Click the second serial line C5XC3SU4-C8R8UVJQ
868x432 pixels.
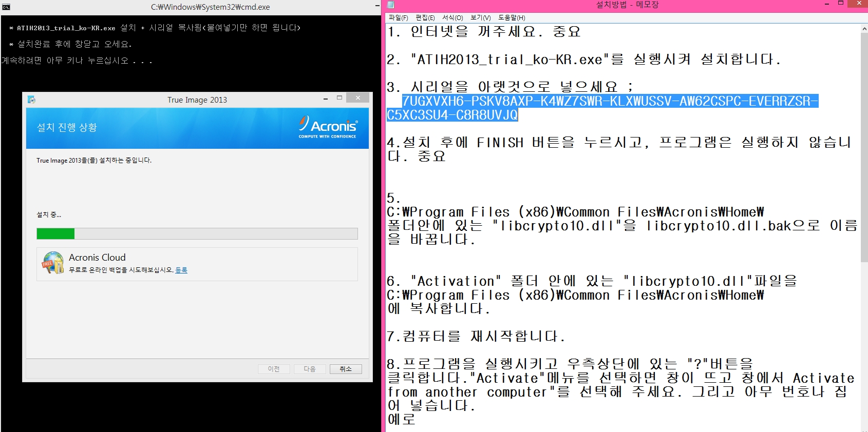click(452, 115)
